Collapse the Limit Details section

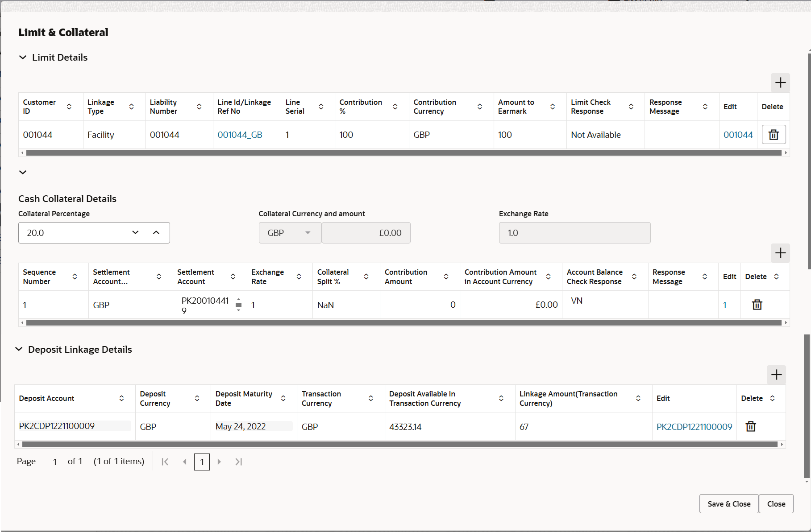[x=23, y=57]
